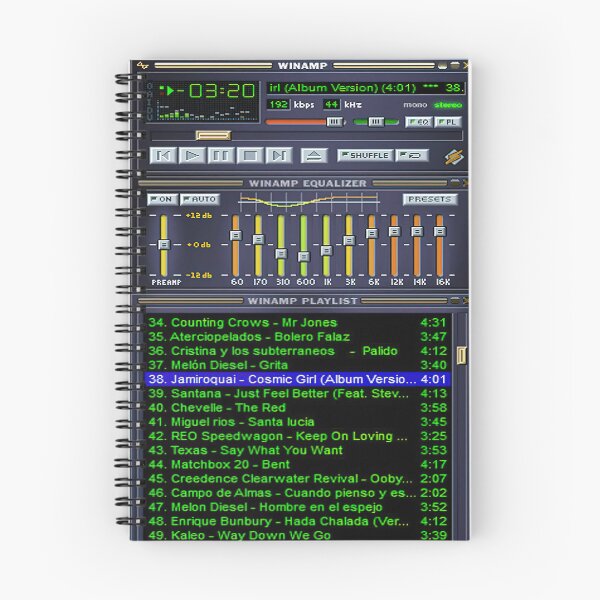Select track 35 Aterciopelados - Bolero Falaz
600x600 pixels.
tap(298, 337)
